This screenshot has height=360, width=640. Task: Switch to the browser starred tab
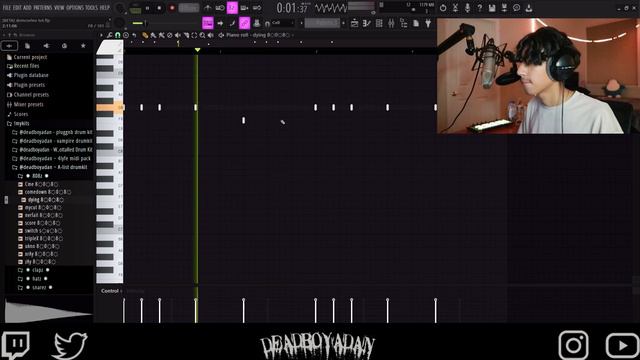(83, 46)
